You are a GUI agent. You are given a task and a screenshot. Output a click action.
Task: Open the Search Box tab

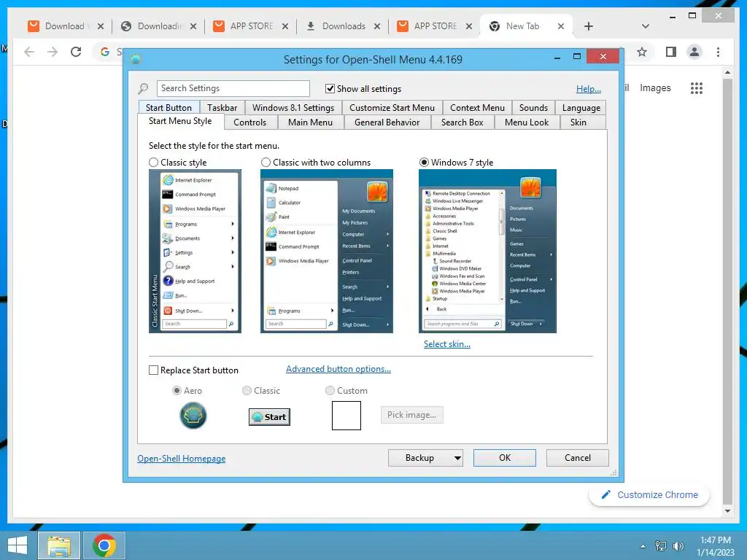click(462, 122)
